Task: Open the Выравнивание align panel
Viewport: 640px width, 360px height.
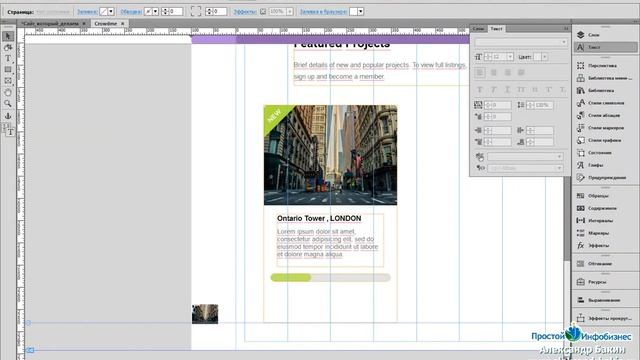Action: [605, 300]
